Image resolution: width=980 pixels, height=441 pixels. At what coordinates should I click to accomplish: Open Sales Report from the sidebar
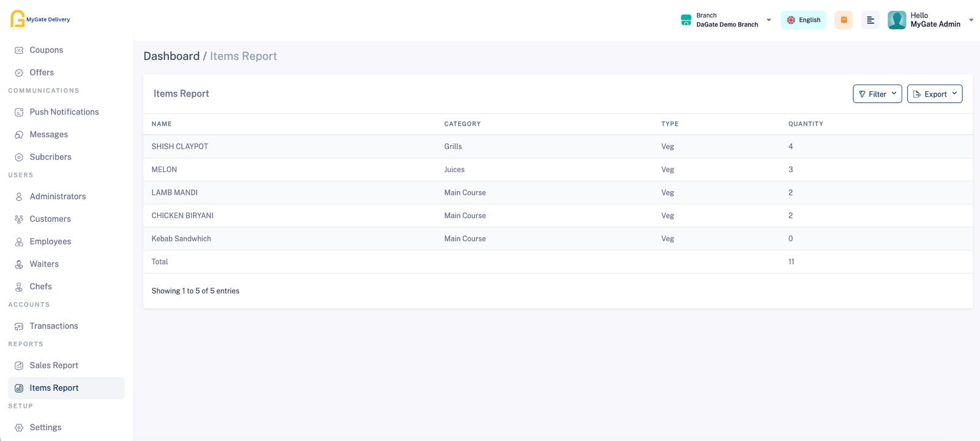click(54, 366)
